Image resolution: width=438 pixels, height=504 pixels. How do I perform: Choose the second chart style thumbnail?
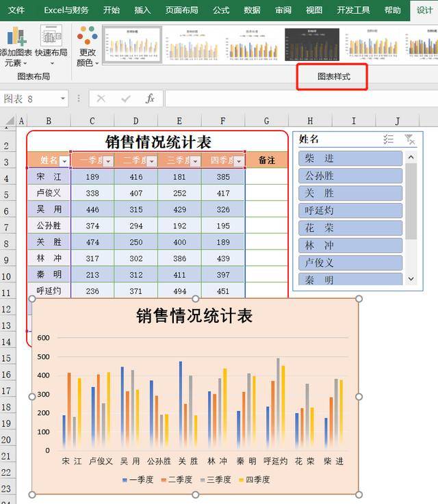click(192, 44)
